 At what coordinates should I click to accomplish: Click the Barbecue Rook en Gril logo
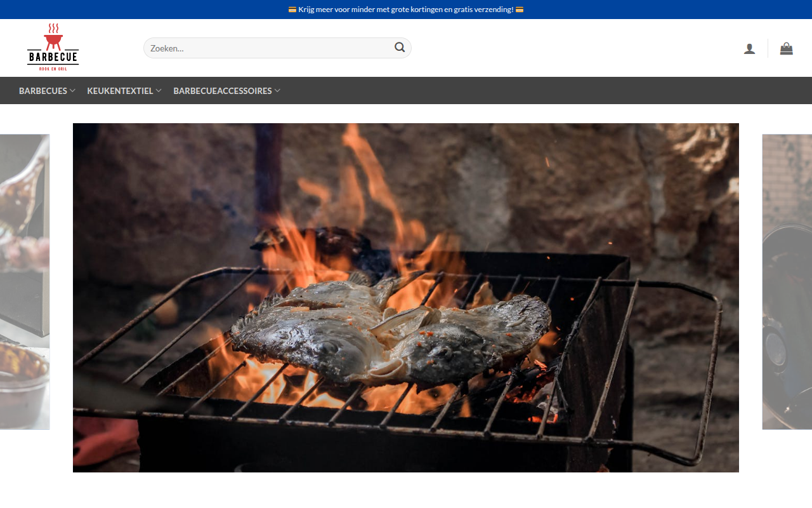(53, 48)
